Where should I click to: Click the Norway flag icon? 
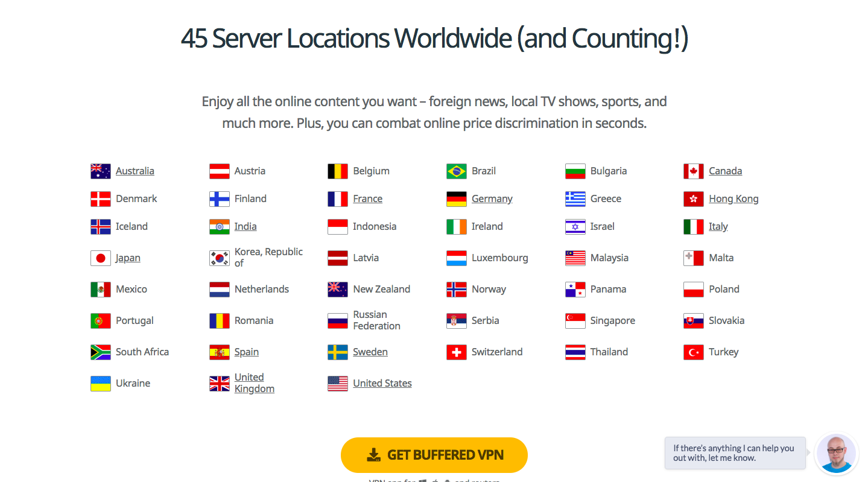(x=457, y=290)
